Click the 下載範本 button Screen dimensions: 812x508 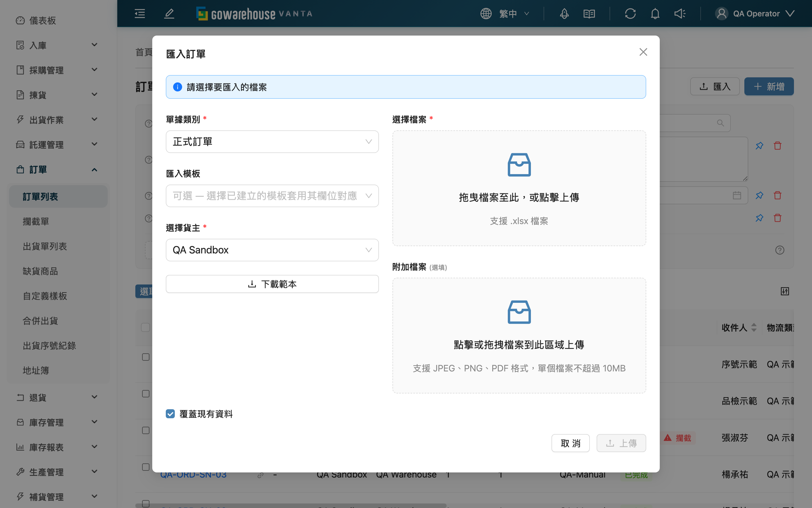click(x=272, y=284)
